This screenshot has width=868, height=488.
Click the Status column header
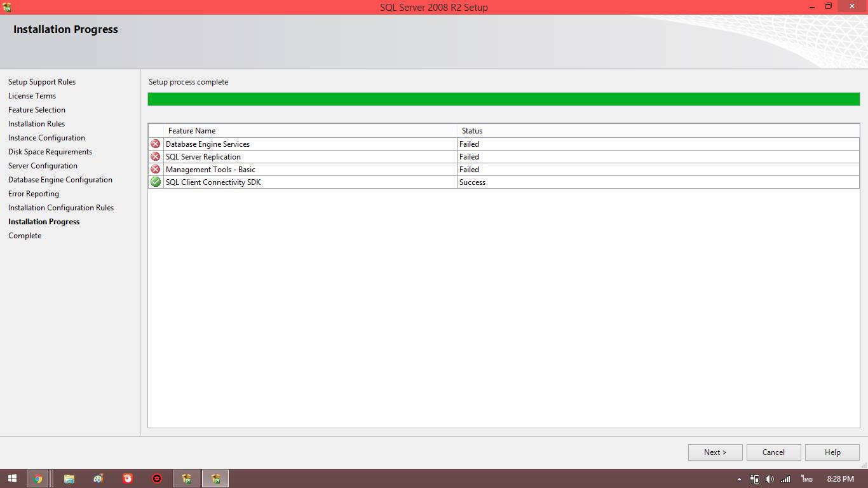[658, 131]
